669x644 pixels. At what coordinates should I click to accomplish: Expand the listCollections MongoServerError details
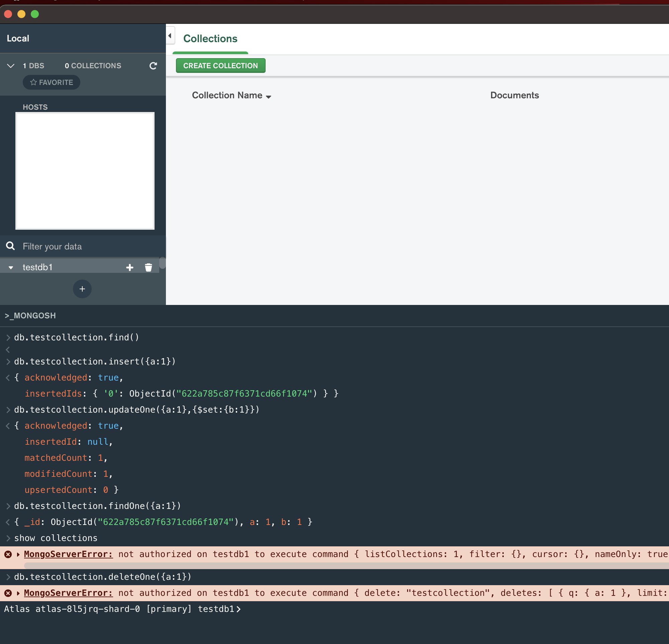[18, 554]
